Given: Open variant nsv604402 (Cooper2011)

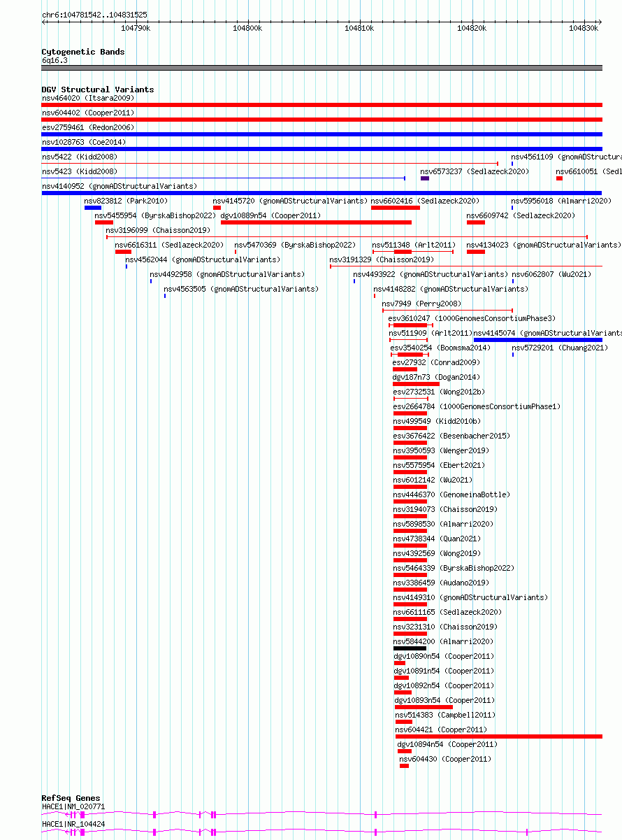Looking at the screenshot, I should pos(88,113).
